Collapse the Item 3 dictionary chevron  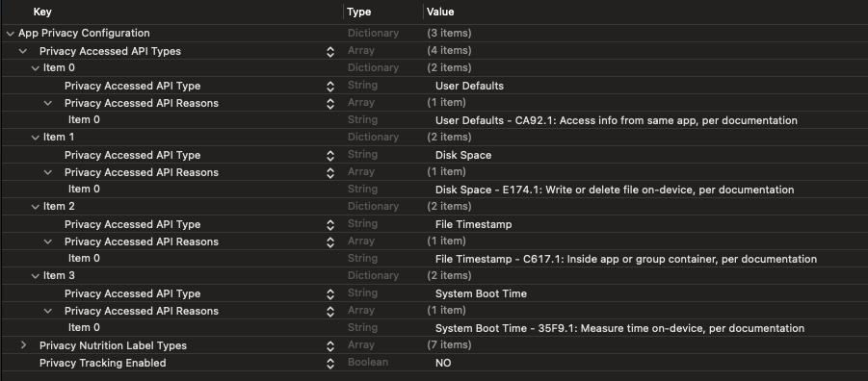[36, 275]
